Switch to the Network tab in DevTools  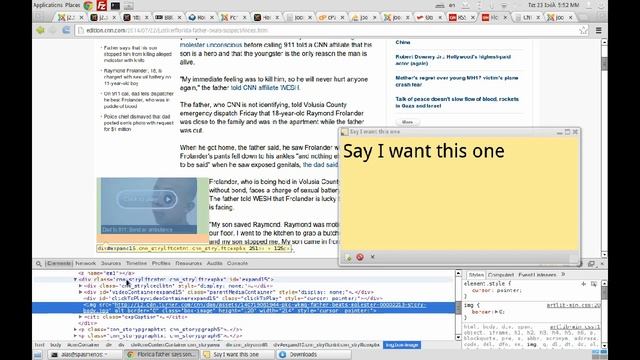pos(85,264)
